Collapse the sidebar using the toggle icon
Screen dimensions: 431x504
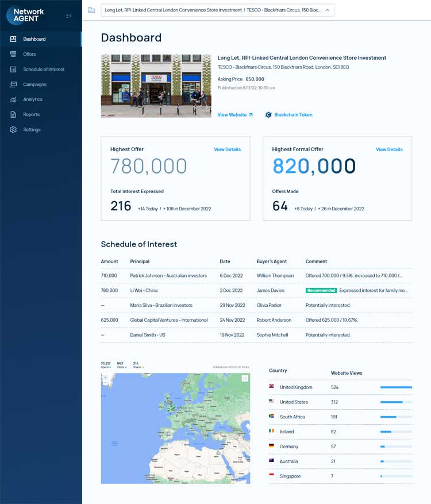(69, 16)
